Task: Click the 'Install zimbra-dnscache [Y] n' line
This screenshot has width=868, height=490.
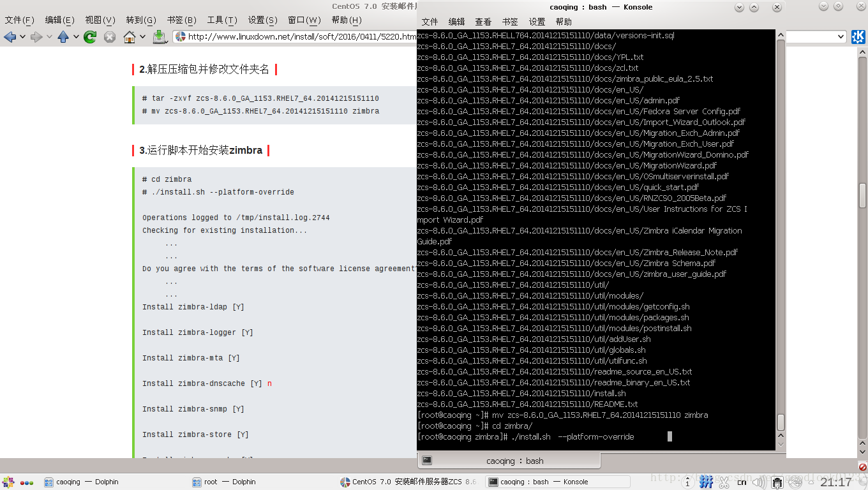Action: (207, 383)
